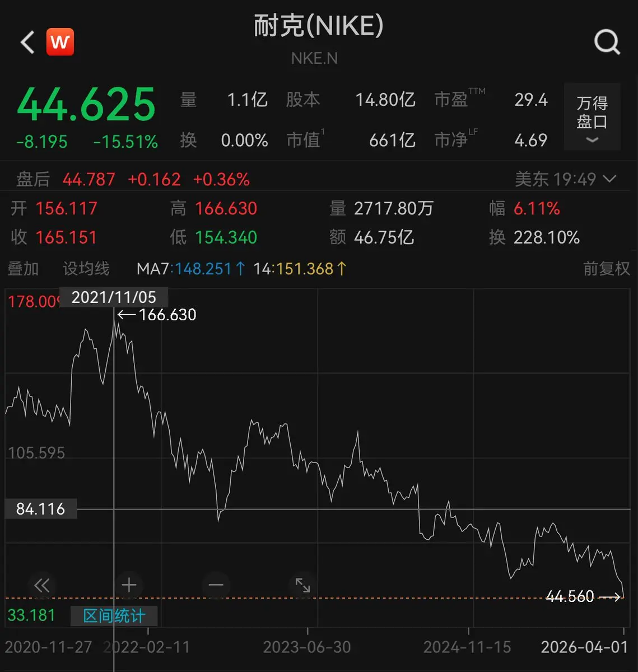Pan chart left with double-arrow icon
Screen dimensions: 638x672
point(41,586)
